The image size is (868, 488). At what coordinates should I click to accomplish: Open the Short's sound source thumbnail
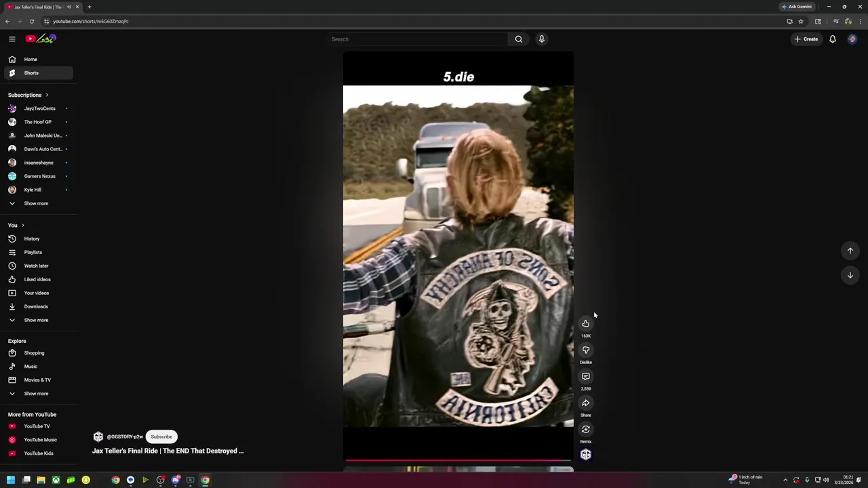pos(586,455)
